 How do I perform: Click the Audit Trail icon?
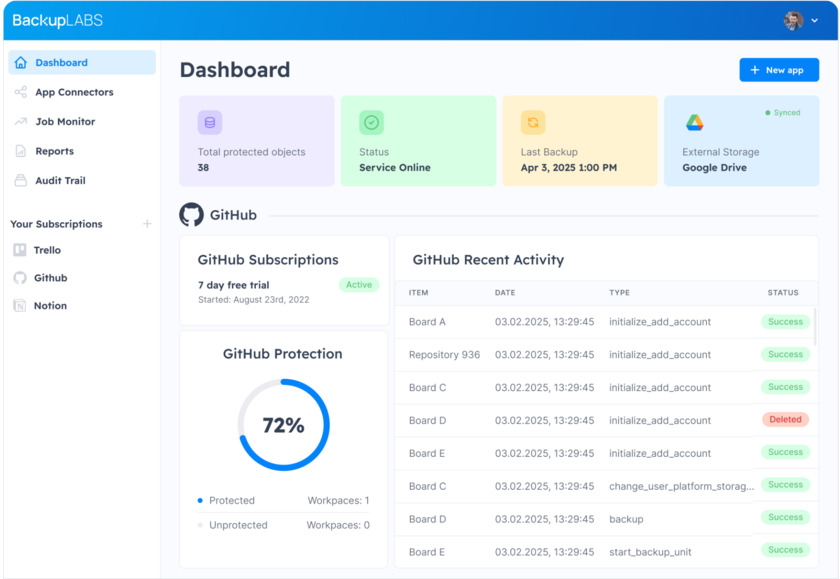click(x=21, y=181)
